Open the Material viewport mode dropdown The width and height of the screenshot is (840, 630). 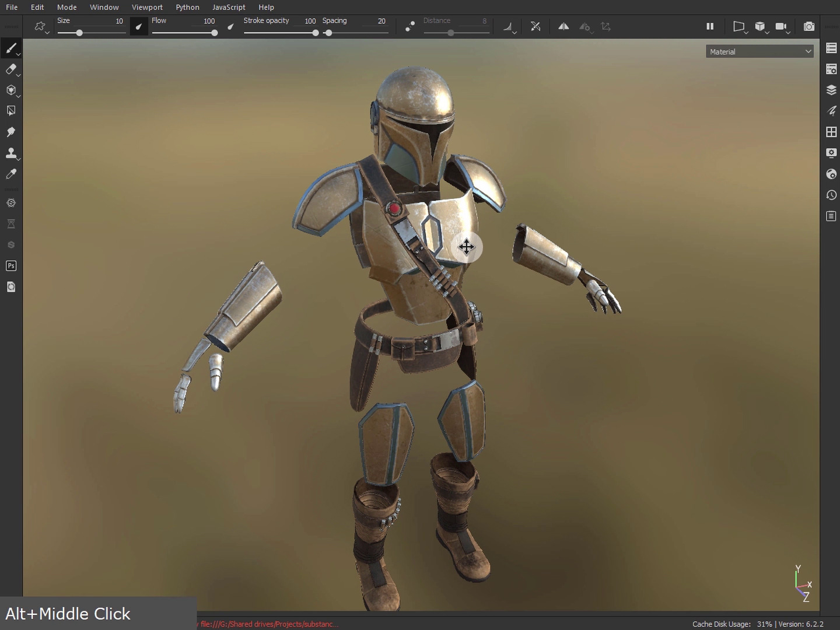pyautogui.click(x=759, y=52)
